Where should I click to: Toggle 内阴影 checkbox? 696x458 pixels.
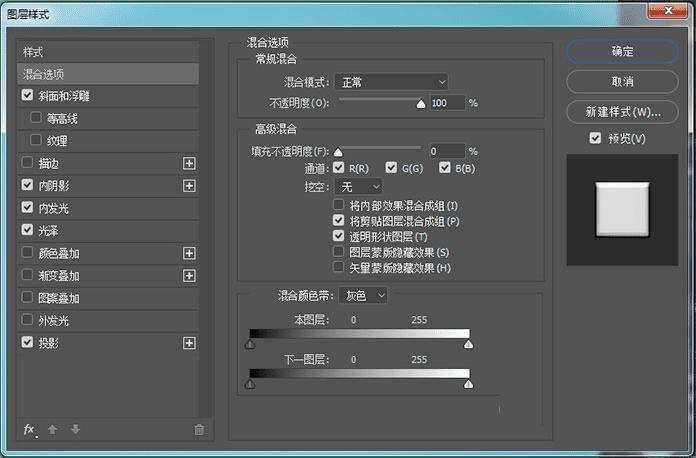pos(27,185)
